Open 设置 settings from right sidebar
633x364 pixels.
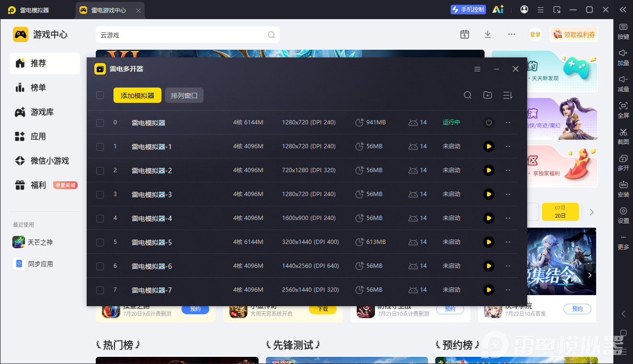coord(623,215)
